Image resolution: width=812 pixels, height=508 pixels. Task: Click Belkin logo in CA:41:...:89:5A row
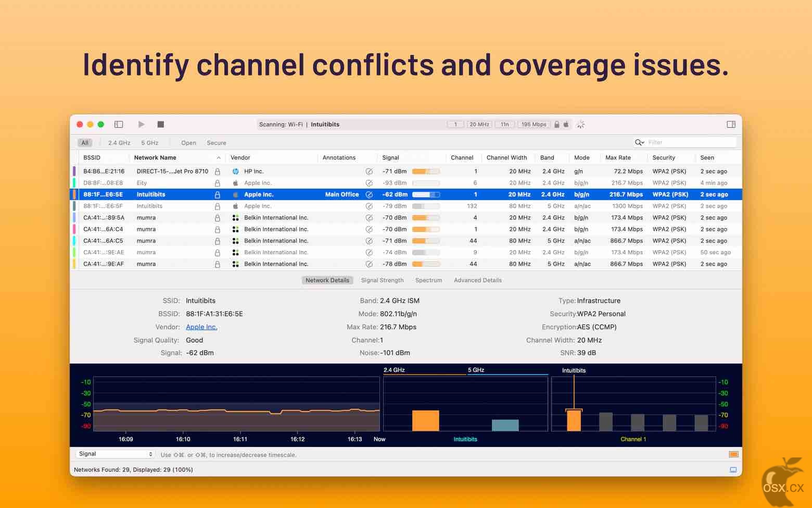click(235, 218)
